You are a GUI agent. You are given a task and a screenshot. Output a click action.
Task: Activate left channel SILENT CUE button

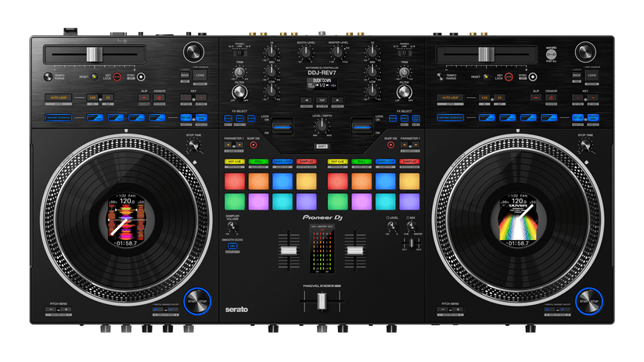point(254,145)
